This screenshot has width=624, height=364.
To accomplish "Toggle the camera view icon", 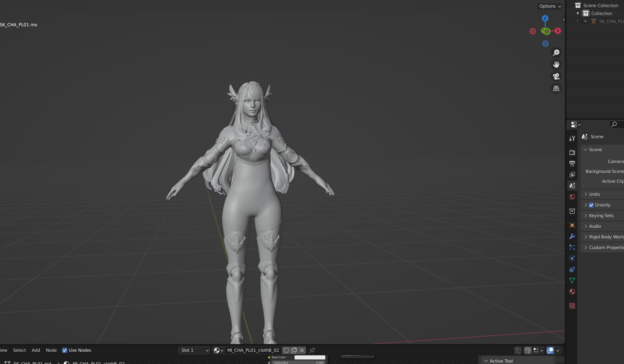I will point(556,77).
